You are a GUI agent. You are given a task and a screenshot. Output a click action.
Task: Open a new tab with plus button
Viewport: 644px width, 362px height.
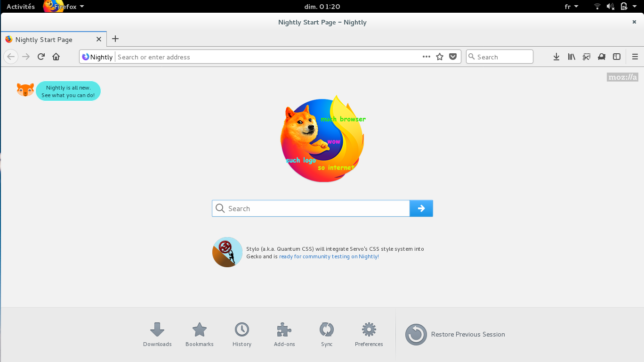115,39
